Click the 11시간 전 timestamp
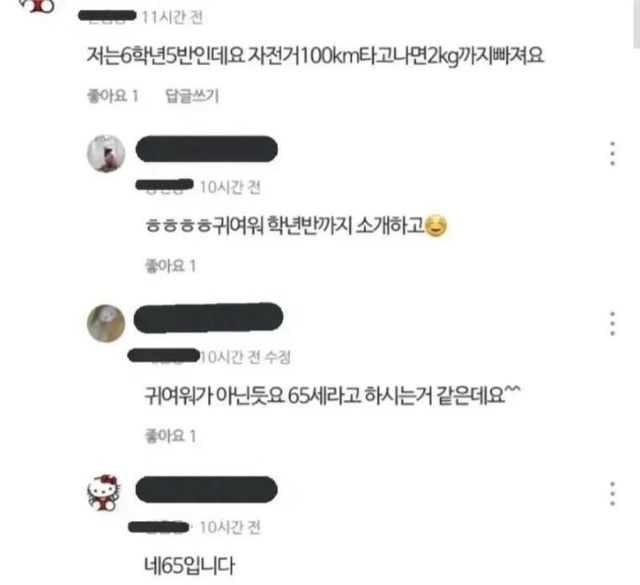This screenshot has height=585, width=640. pyautogui.click(x=172, y=17)
